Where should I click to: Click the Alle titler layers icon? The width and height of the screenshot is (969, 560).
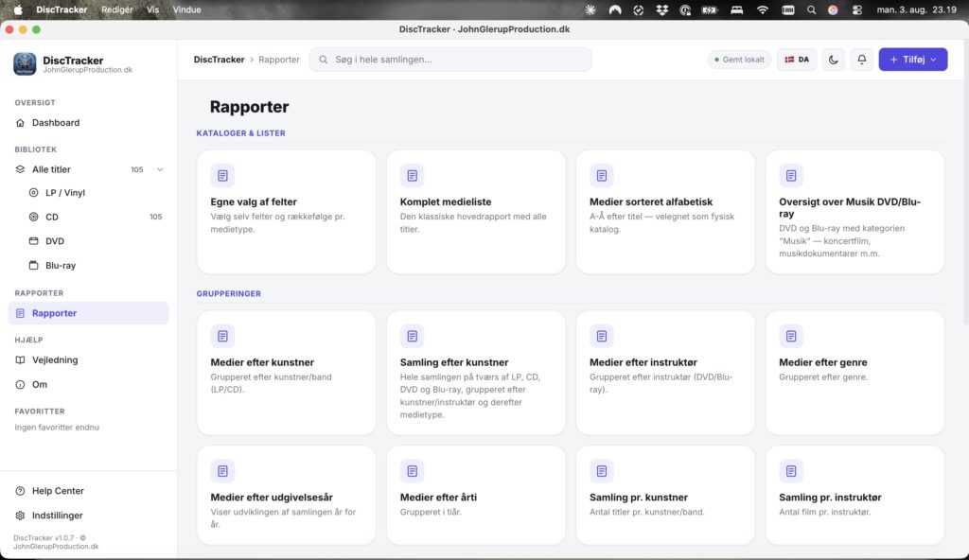pyautogui.click(x=21, y=169)
